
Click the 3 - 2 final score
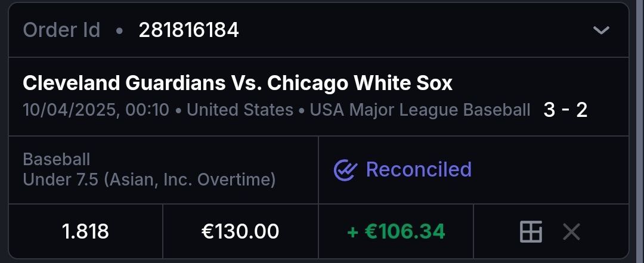pyautogui.click(x=565, y=110)
